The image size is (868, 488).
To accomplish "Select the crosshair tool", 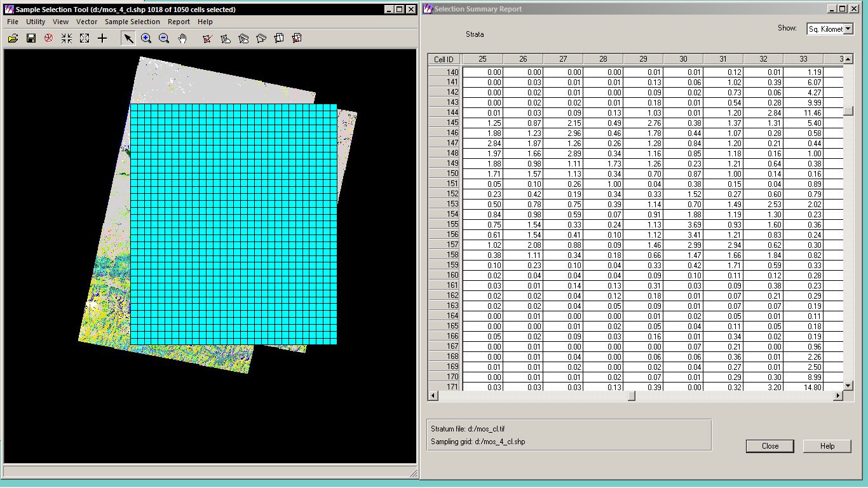I will click(102, 39).
